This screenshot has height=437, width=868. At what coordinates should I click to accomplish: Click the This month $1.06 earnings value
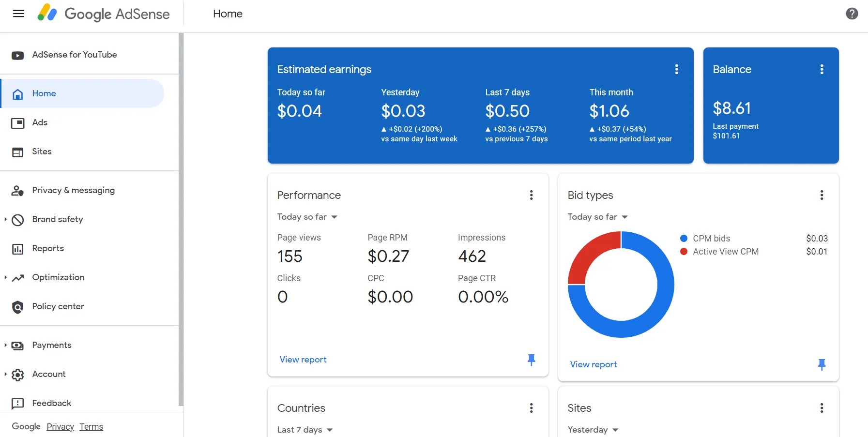609,111
